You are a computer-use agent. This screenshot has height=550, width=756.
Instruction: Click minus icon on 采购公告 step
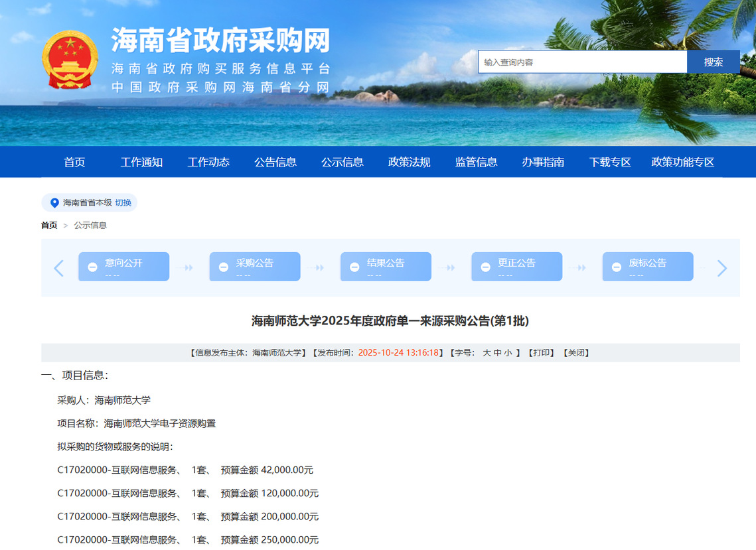point(224,267)
